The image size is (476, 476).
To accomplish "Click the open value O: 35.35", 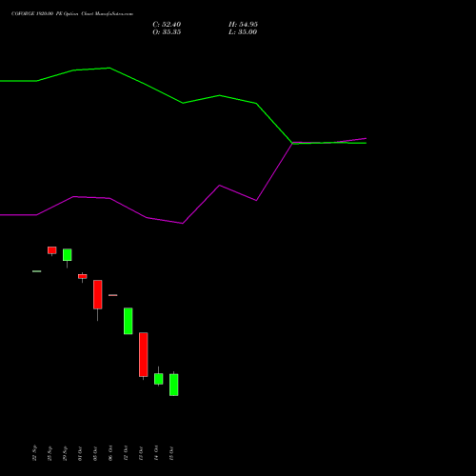I will (x=167, y=32).
